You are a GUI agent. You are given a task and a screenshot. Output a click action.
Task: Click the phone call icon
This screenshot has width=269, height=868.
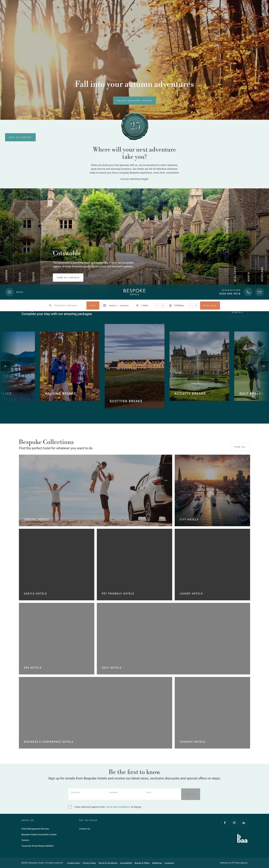[248, 292]
